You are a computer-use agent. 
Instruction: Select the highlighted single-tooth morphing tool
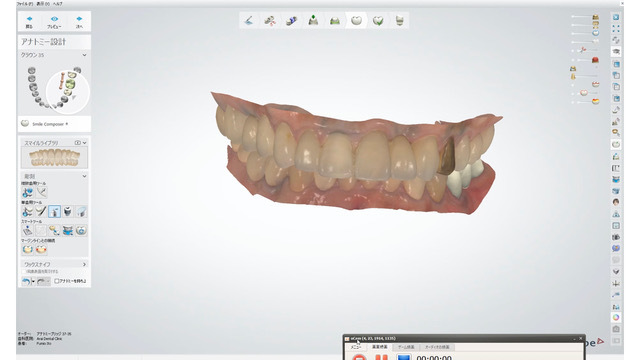54,211
